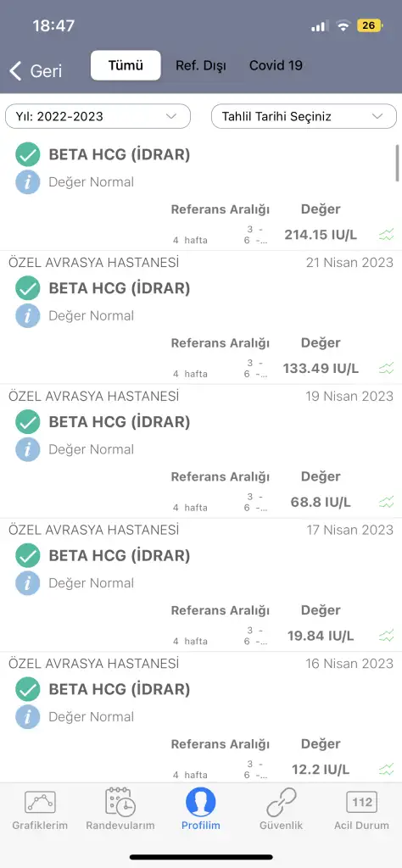Viewport: 402px width, 868px height.
Task: Expand the Yıl: 2022-2023 dropdown
Action: [98, 116]
